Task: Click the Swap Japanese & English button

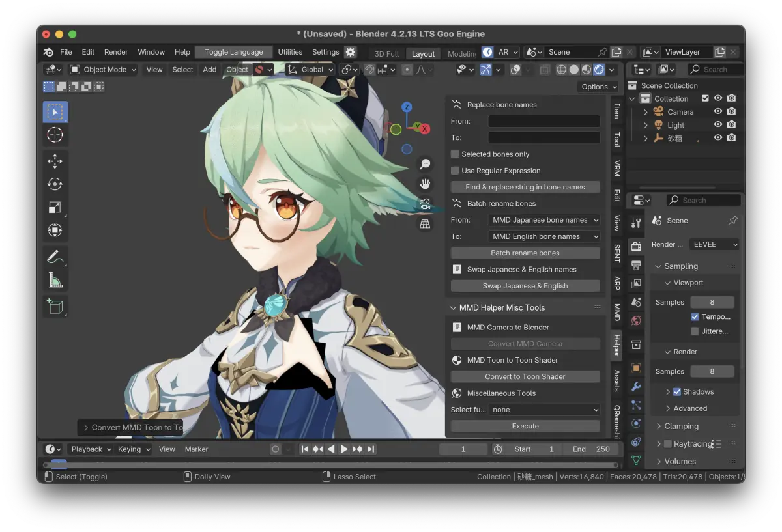Action: [x=525, y=286]
